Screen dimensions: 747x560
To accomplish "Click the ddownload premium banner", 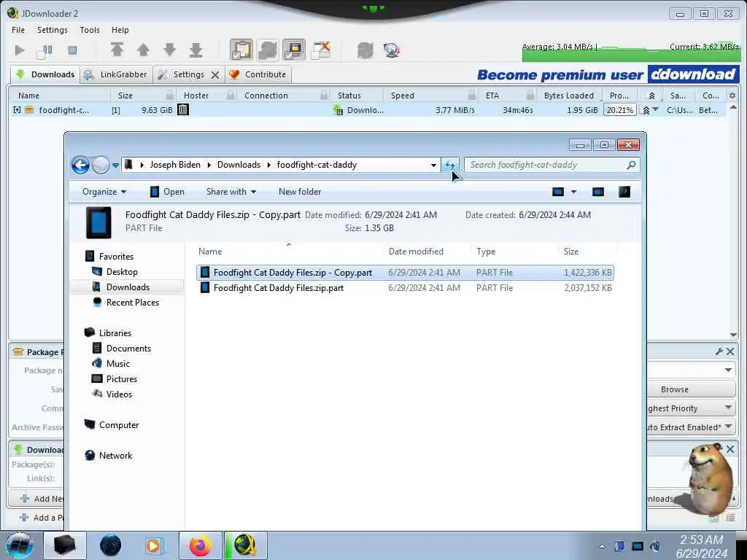I will (608, 74).
